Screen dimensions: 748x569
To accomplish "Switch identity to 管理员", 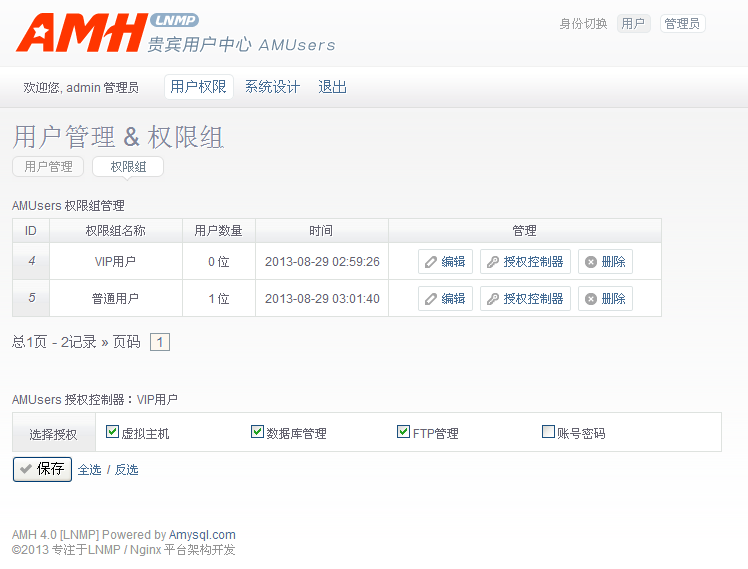I will tap(682, 24).
